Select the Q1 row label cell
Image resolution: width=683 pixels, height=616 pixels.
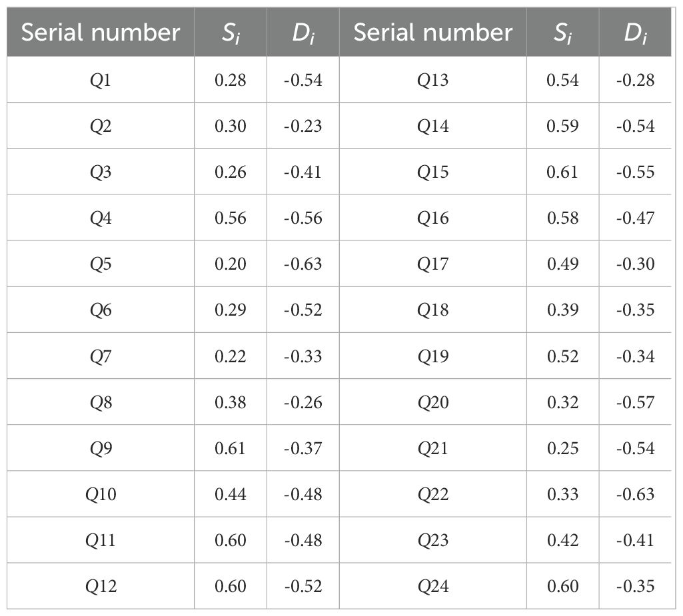[x=101, y=81]
